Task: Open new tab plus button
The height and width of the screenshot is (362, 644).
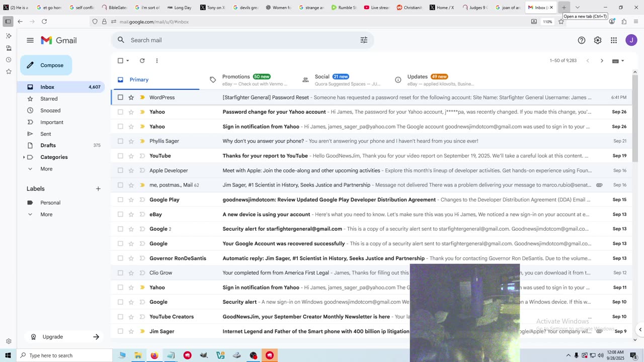Action: click(564, 8)
